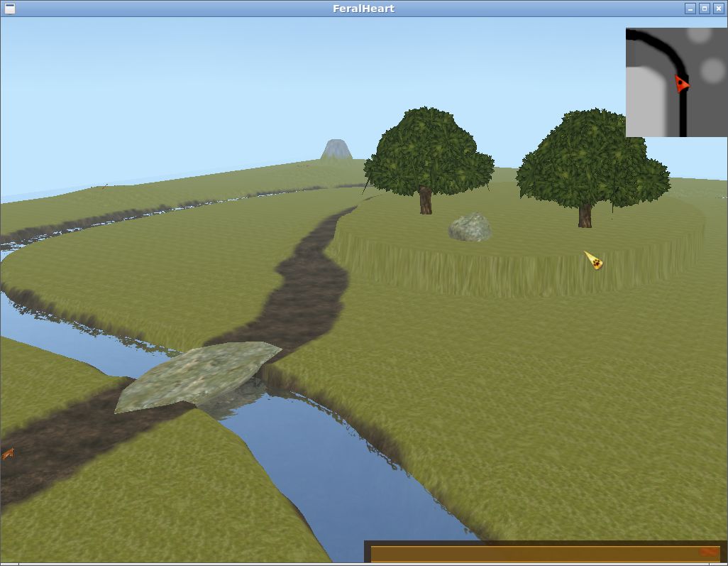This screenshot has width=728, height=566.
Task: Close the FeralHeart window
Action: pyautogui.click(x=718, y=9)
